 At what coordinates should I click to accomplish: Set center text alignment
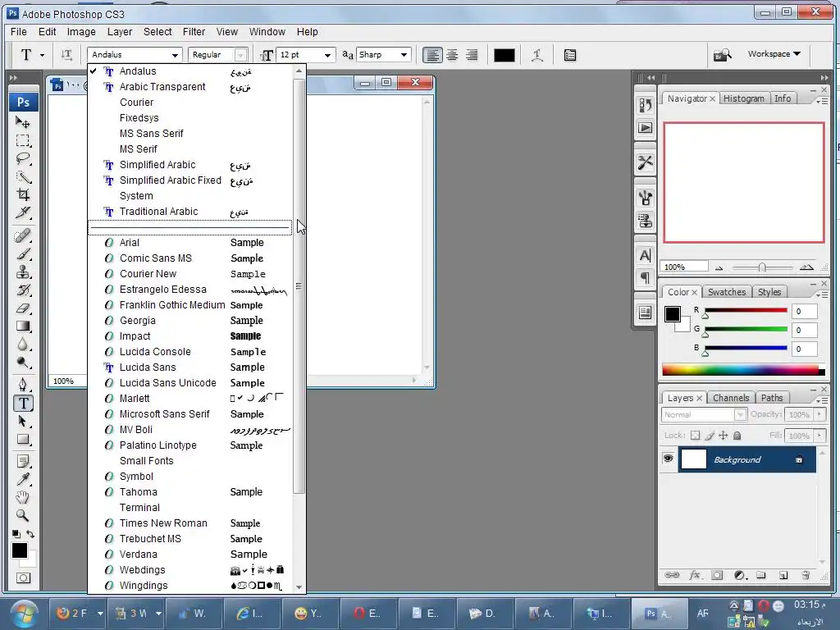coord(452,55)
